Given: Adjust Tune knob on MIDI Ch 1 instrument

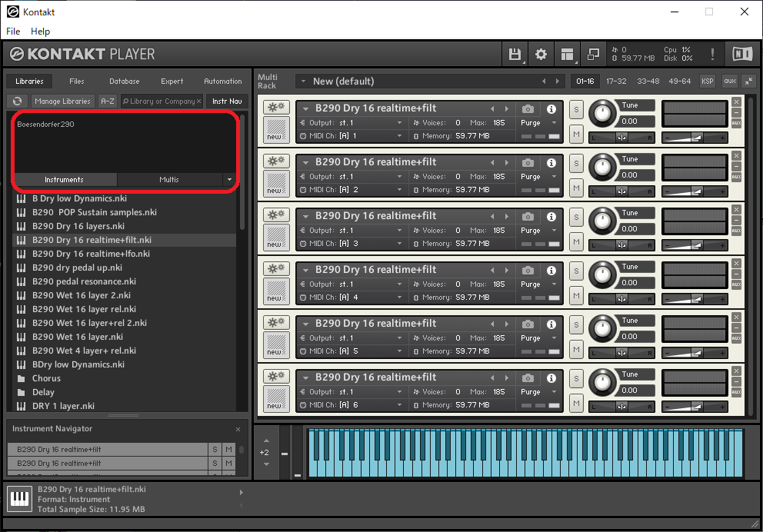Looking at the screenshot, I should 602,114.
